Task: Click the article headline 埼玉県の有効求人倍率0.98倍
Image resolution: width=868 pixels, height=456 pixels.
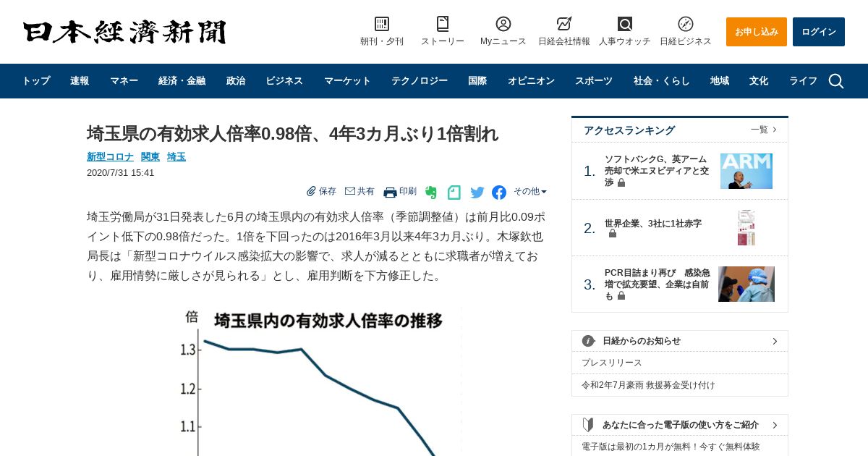Action: click(293, 134)
